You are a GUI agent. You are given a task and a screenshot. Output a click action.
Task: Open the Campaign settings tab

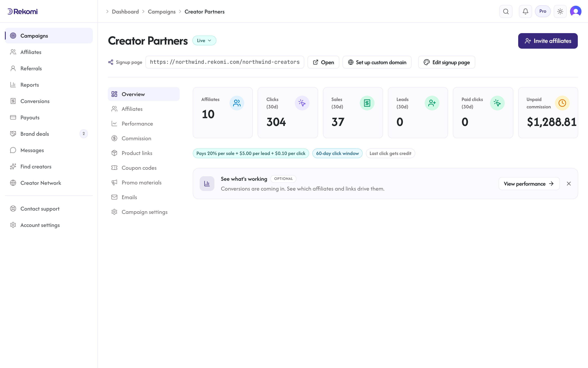click(x=144, y=212)
